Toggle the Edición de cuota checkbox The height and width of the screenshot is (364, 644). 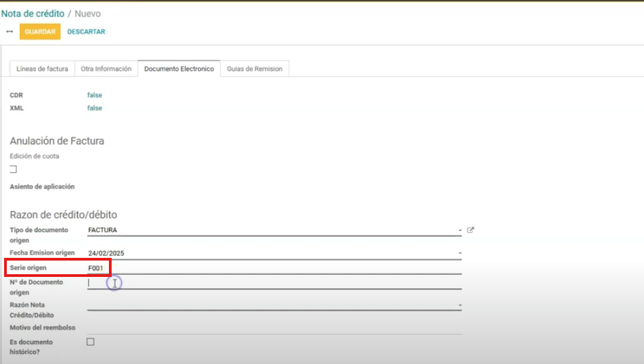[x=13, y=169]
